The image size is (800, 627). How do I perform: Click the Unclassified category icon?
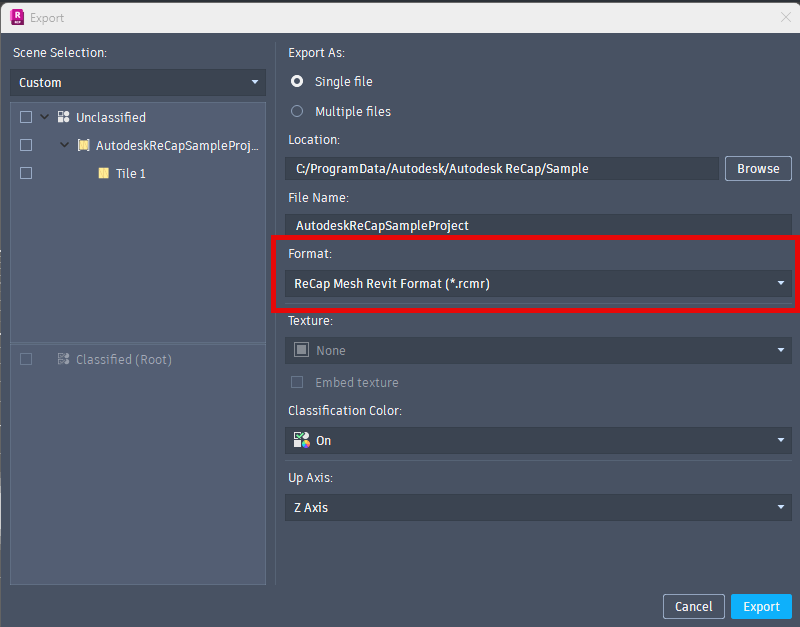pyautogui.click(x=63, y=117)
